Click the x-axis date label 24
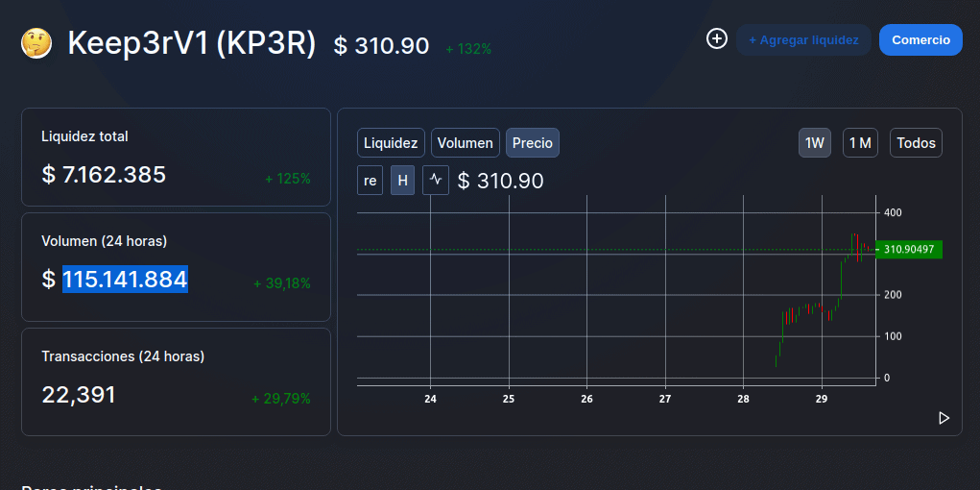The image size is (980, 490). coord(430,400)
